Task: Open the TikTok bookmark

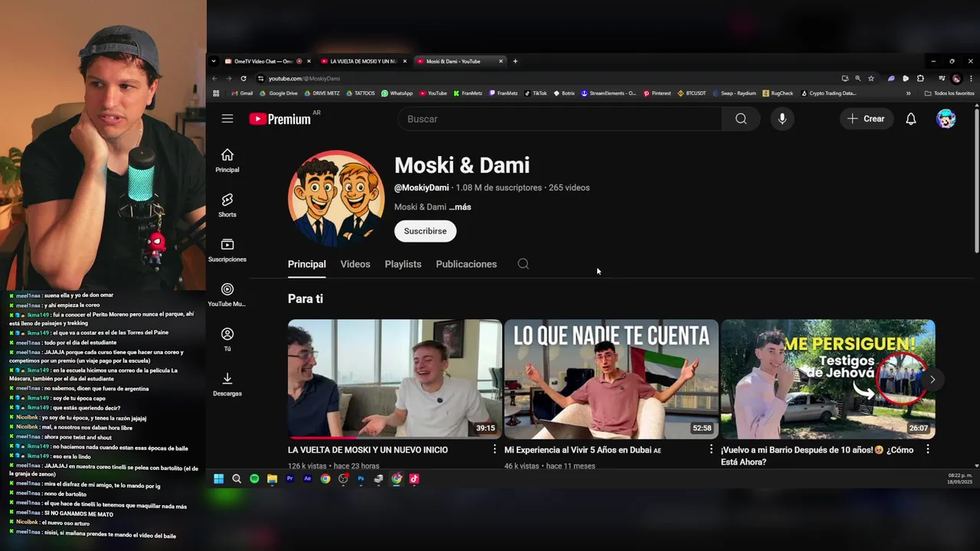Action: tap(535, 93)
